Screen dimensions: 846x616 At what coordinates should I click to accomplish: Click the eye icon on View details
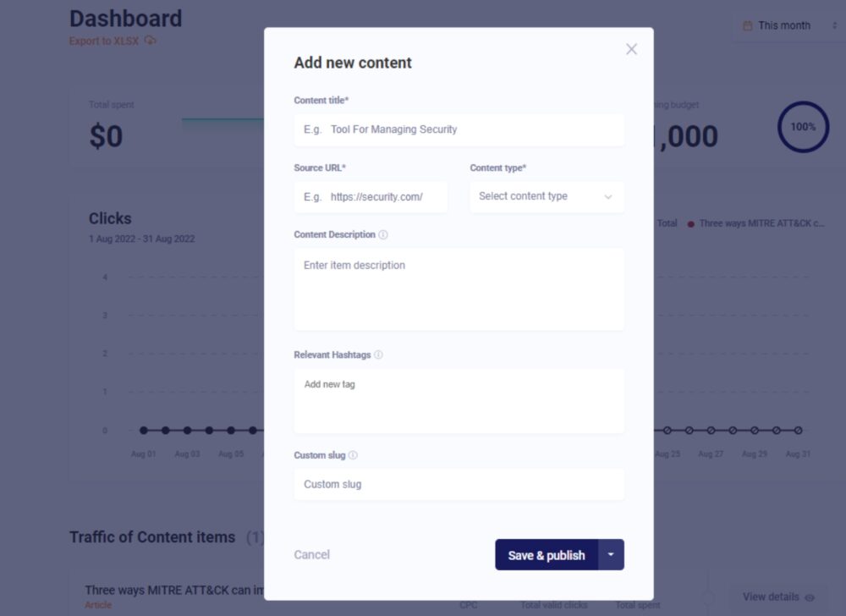tap(810, 597)
